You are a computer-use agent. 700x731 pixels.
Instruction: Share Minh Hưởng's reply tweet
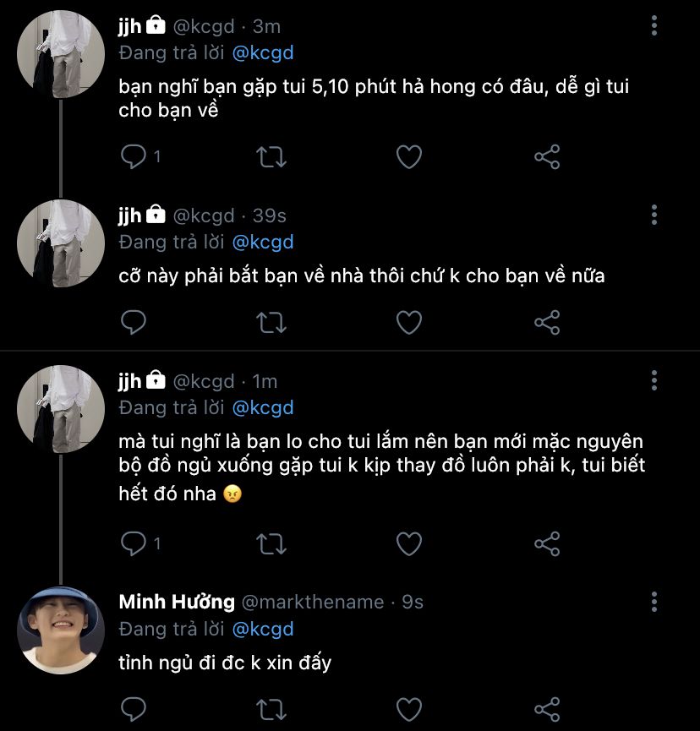click(x=547, y=708)
